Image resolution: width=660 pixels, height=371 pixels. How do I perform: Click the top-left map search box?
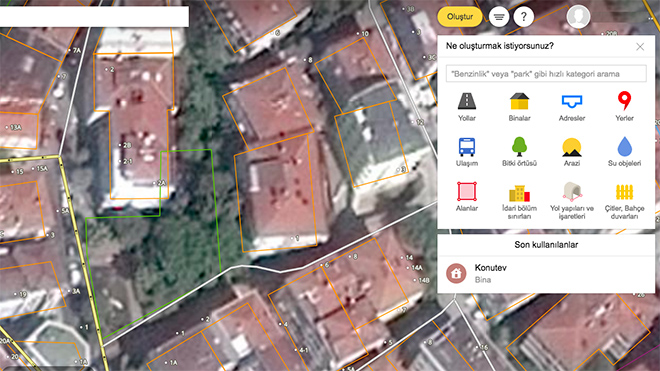(x=94, y=16)
